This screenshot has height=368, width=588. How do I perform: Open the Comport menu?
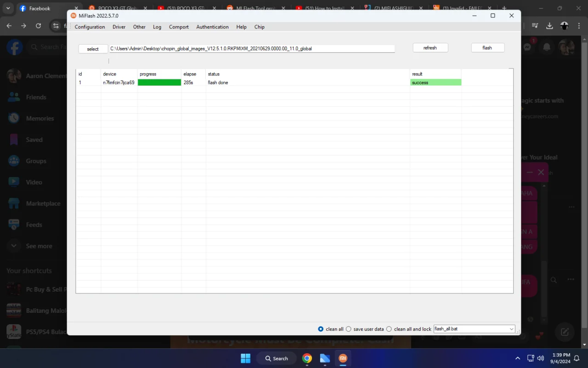point(179,27)
